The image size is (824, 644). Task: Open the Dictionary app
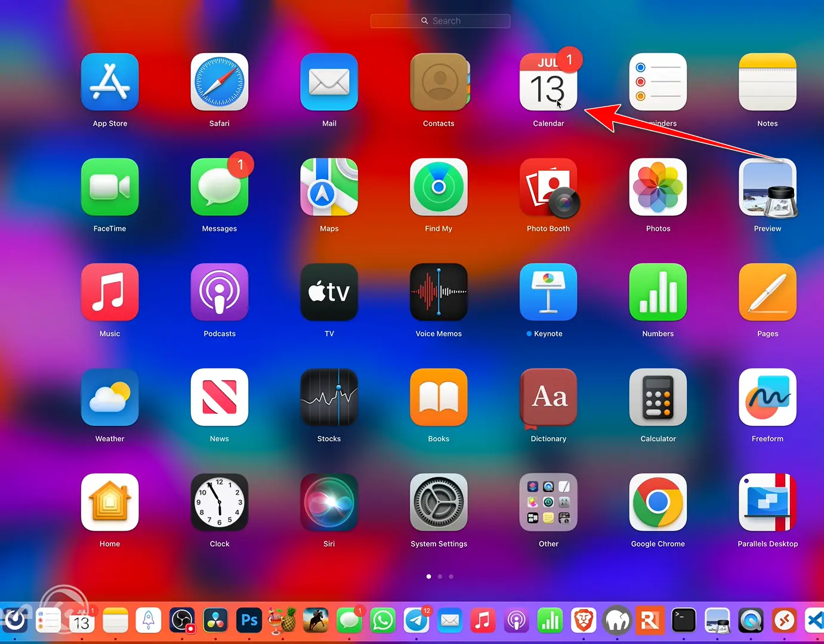(548, 397)
